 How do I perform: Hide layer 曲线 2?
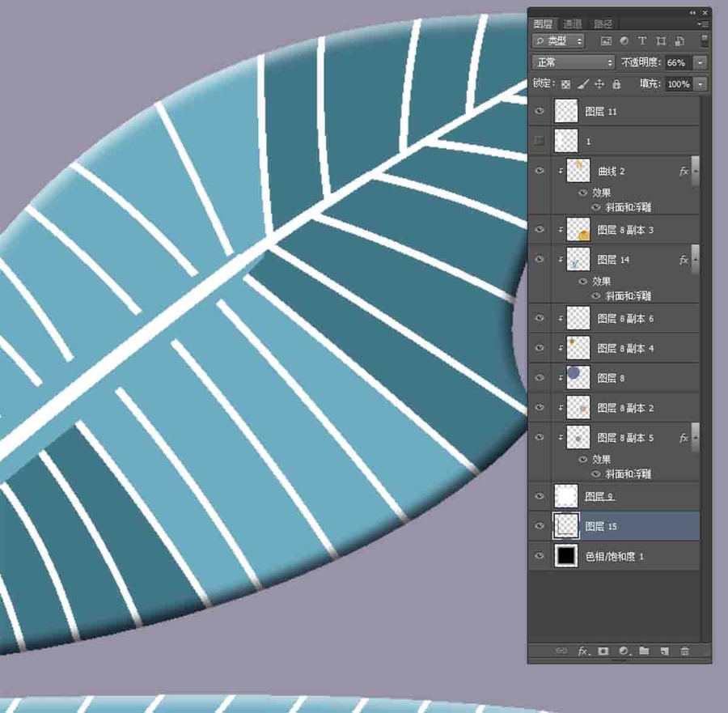tap(540, 171)
